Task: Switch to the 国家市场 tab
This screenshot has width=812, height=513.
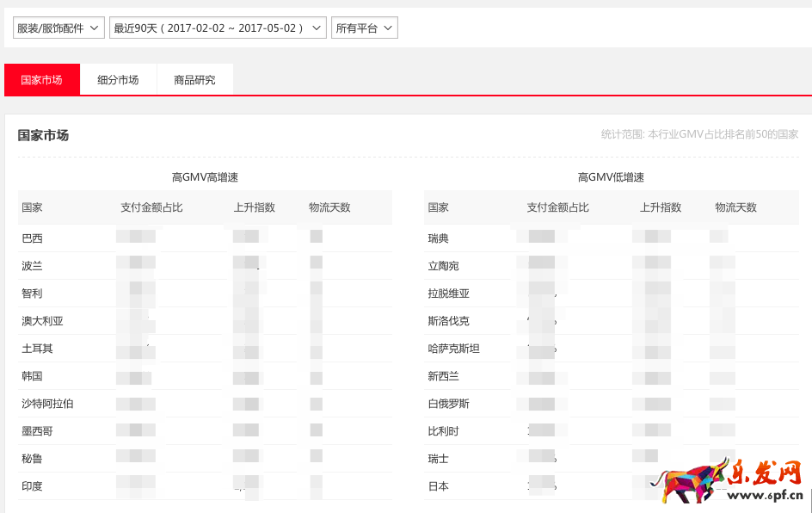Action: (42, 80)
